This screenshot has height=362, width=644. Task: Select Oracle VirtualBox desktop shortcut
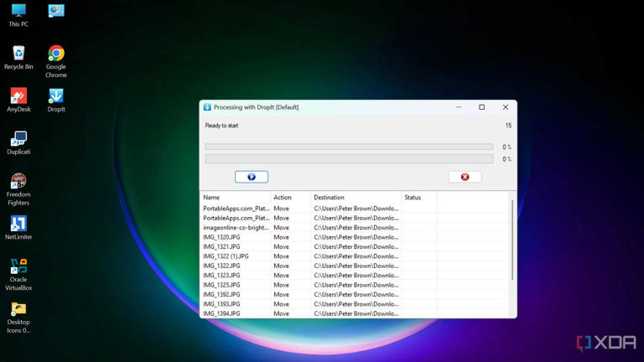[x=18, y=275]
